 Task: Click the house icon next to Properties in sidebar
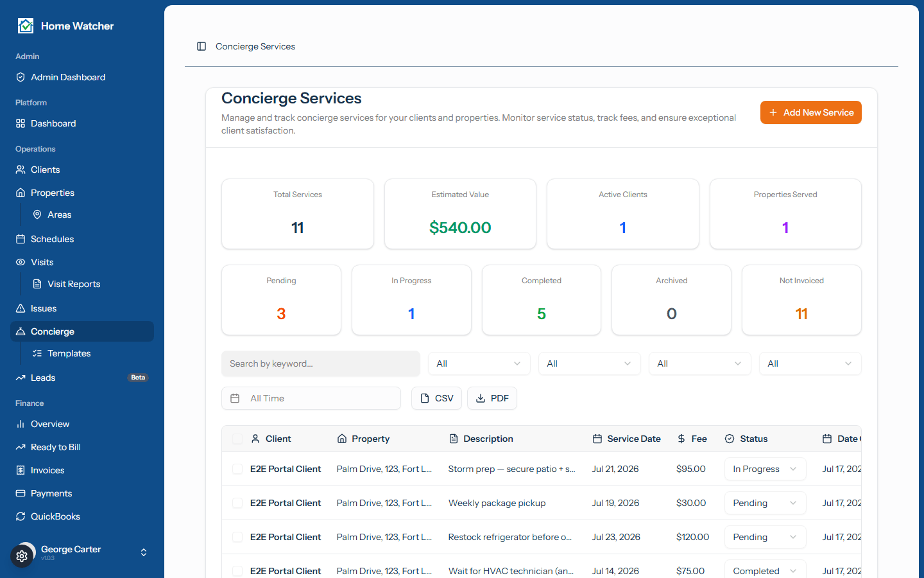(x=21, y=193)
